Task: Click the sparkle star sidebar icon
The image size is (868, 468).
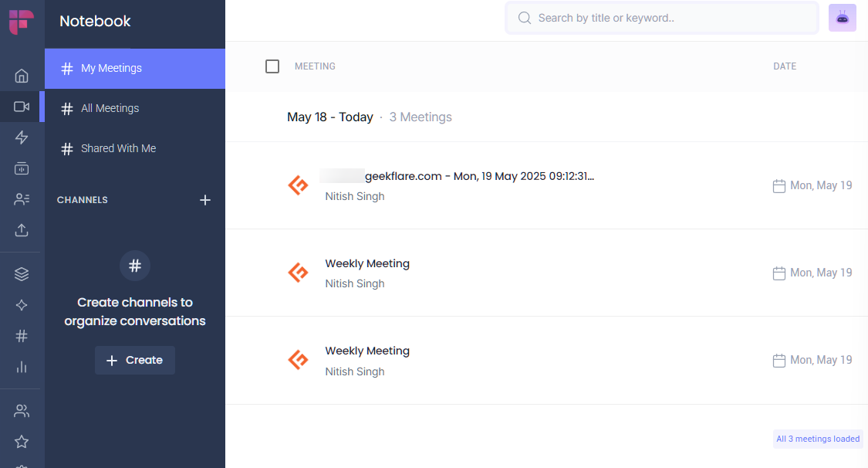Action: (x=22, y=305)
